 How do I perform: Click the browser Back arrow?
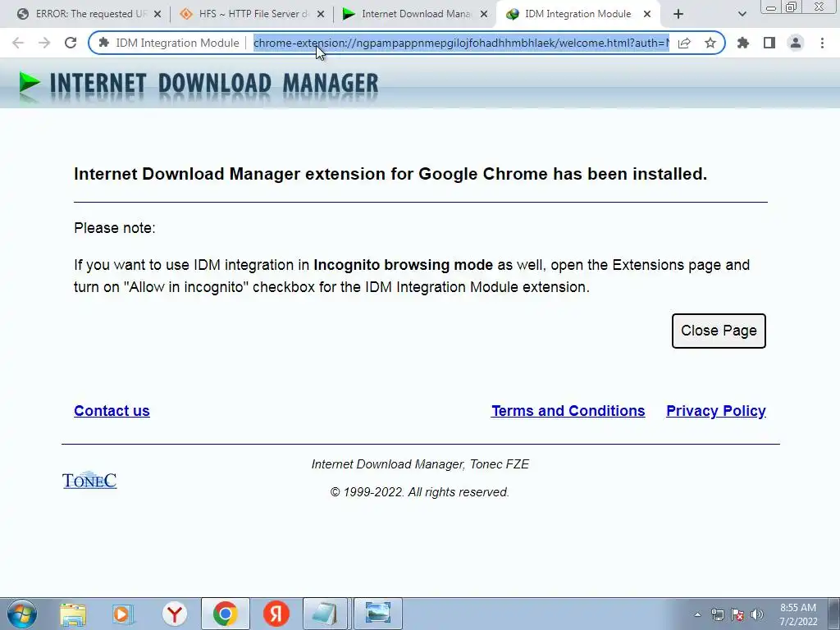tap(18, 43)
